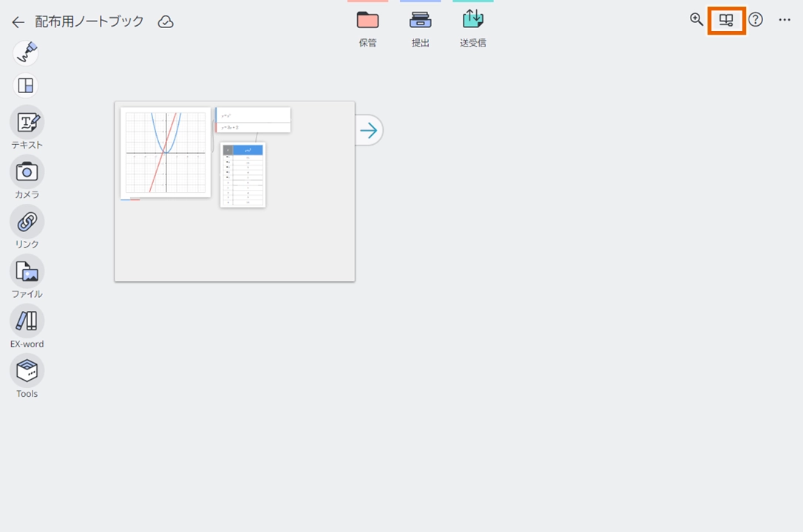Insert a リンク (link) item
Viewport: 803px width, 532px height.
[27, 222]
